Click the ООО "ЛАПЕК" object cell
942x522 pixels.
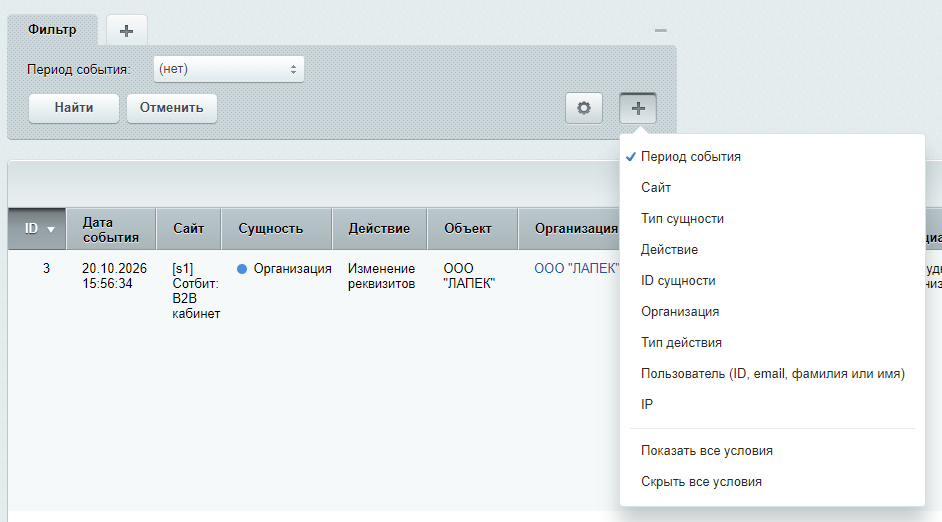point(469,276)
